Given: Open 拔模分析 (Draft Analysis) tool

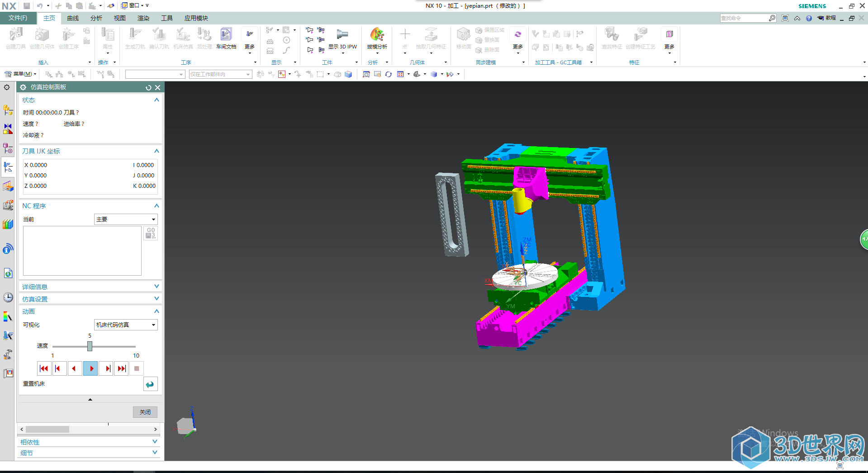Looking at the screenshot, I should (x=377, y=38).
